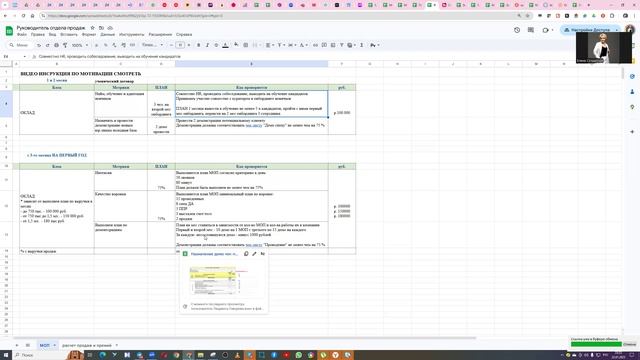
Task: Open the Расширения menu
Action: tap(160, 35)
